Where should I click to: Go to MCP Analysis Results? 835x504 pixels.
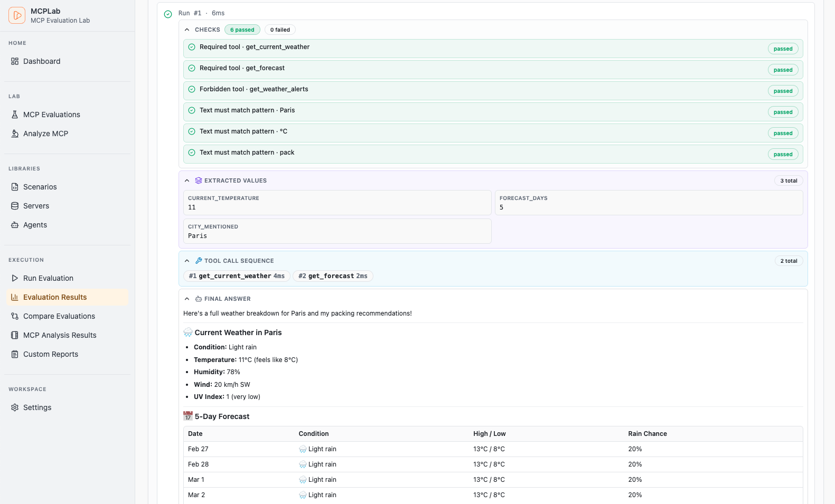coord(59,335)
